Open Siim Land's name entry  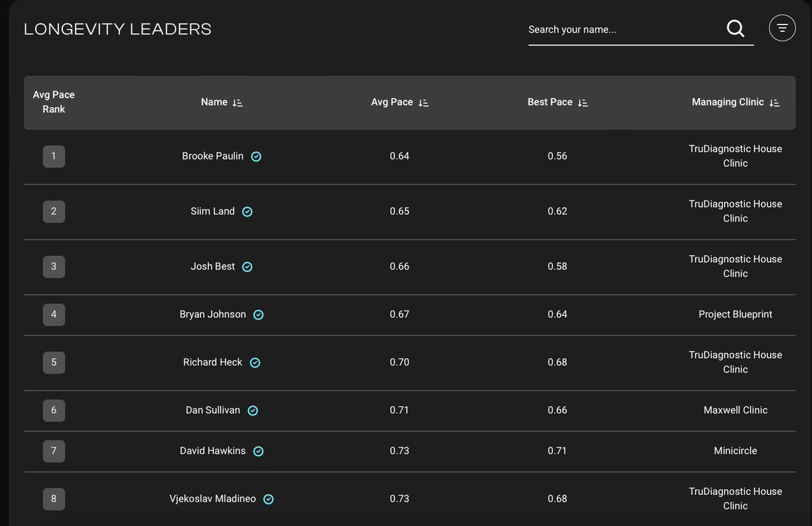212,211
